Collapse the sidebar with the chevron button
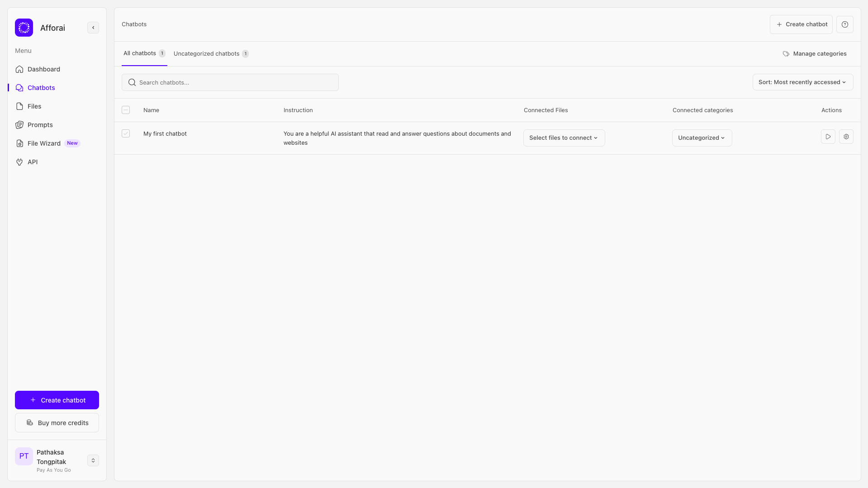The width and height of the screenshot is (868, 488). point(93,28)
